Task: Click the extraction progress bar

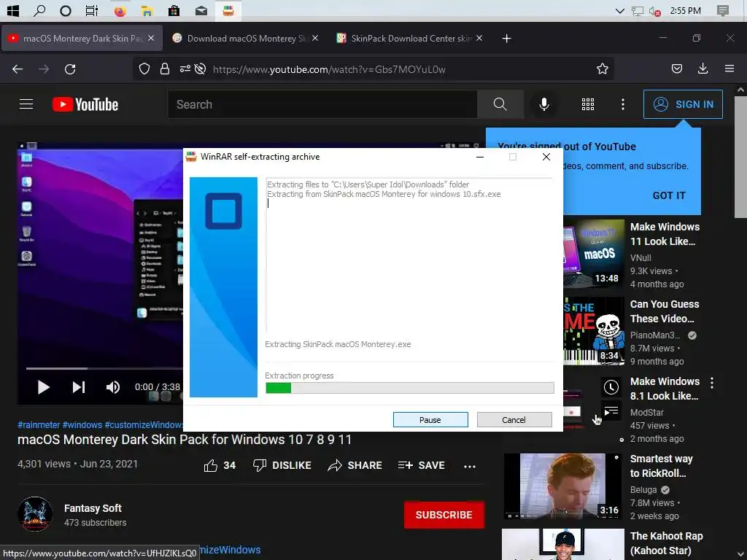Action: click(410, 388)
